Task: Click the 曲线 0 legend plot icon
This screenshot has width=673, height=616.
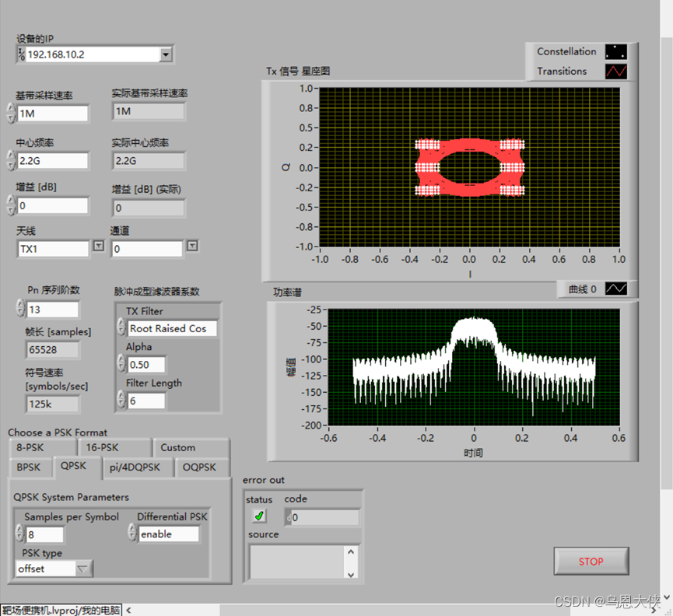Action: pyautogui.click(x=616, y=289)
